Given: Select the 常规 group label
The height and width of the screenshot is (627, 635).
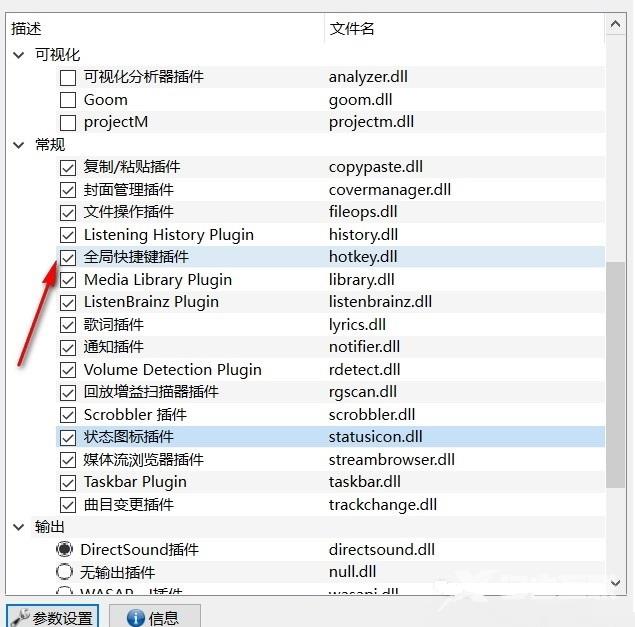Looking at the screenshot, I should [50, 145].
